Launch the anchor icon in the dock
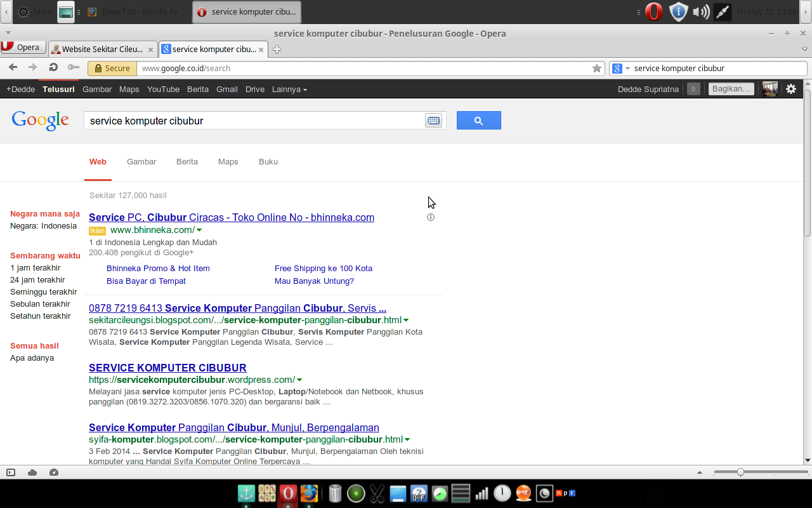The image size is (812, 508). point(246,493)
